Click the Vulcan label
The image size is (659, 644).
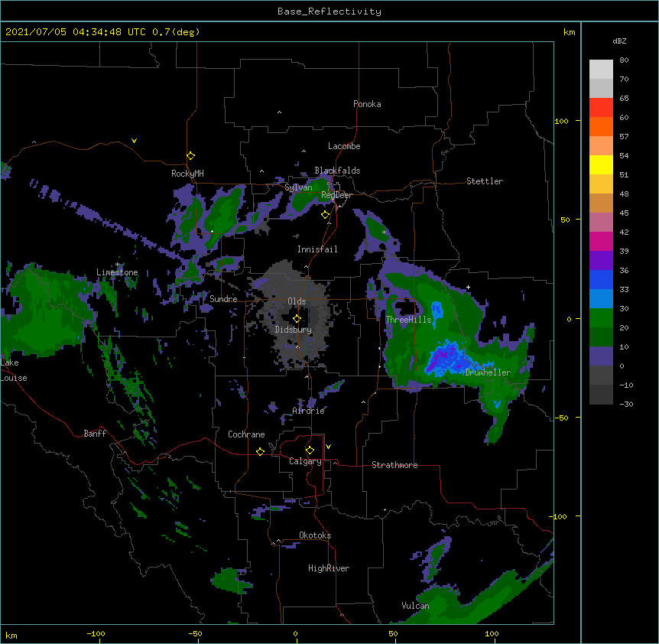415,606
